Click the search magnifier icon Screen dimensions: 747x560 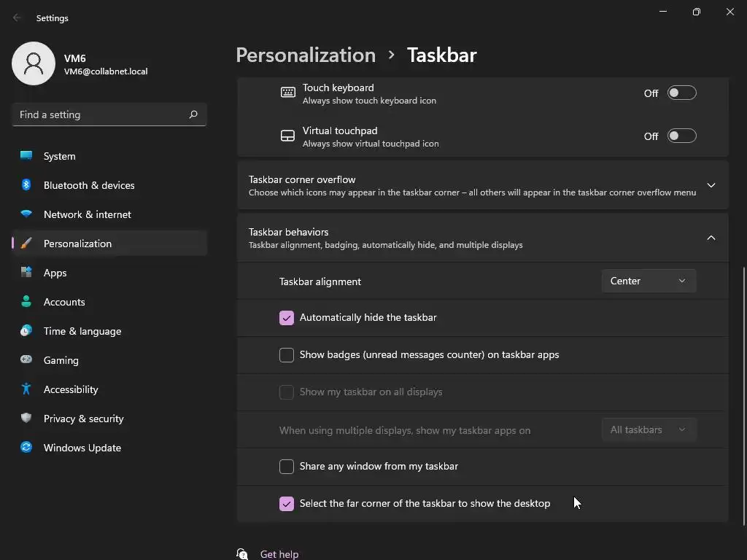[193, 114]
